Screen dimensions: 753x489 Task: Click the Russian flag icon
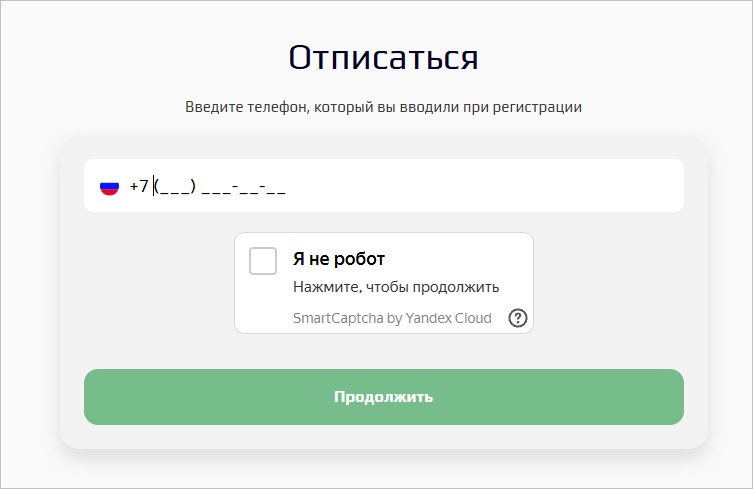(x=109, y=186)
